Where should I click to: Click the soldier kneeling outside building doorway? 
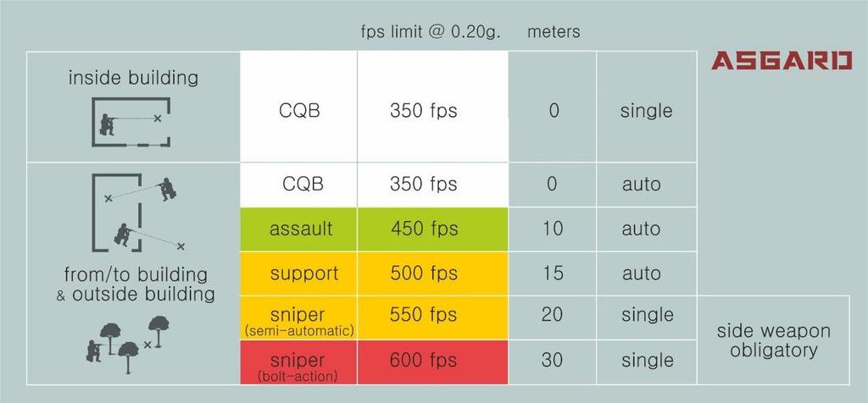[x=165, y=190]
